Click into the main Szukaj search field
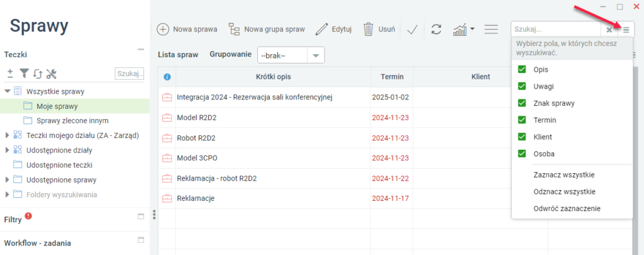 point(556,30)
